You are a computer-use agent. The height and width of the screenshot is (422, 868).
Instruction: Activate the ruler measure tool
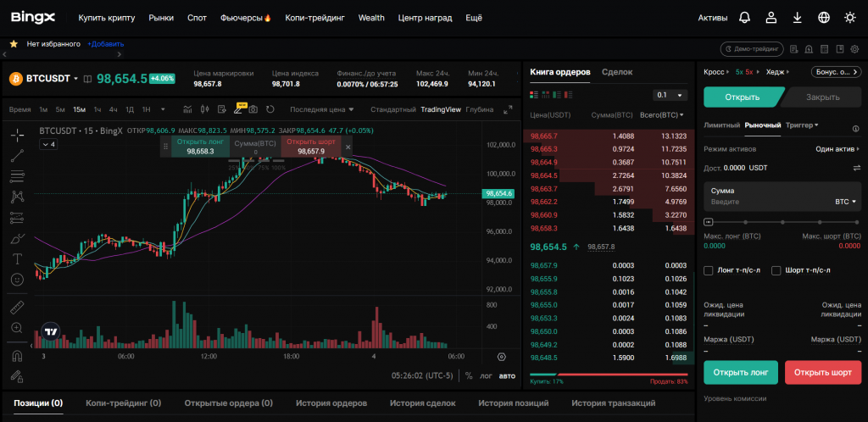(17, 308)
